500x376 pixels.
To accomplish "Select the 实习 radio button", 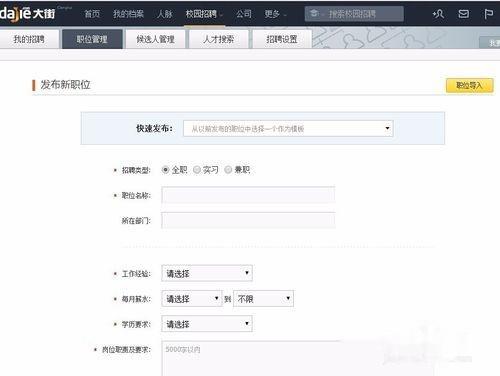I will pos(197,170).
